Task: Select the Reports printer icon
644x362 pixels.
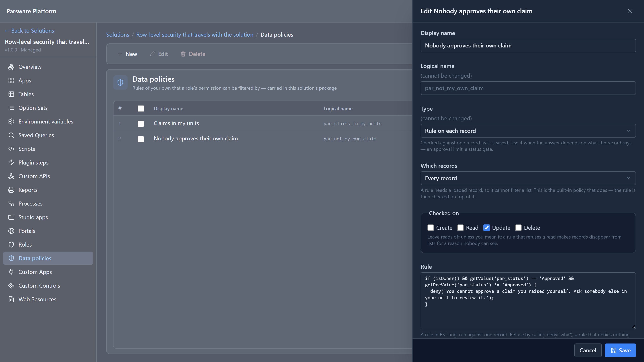Action: point(11,190)
